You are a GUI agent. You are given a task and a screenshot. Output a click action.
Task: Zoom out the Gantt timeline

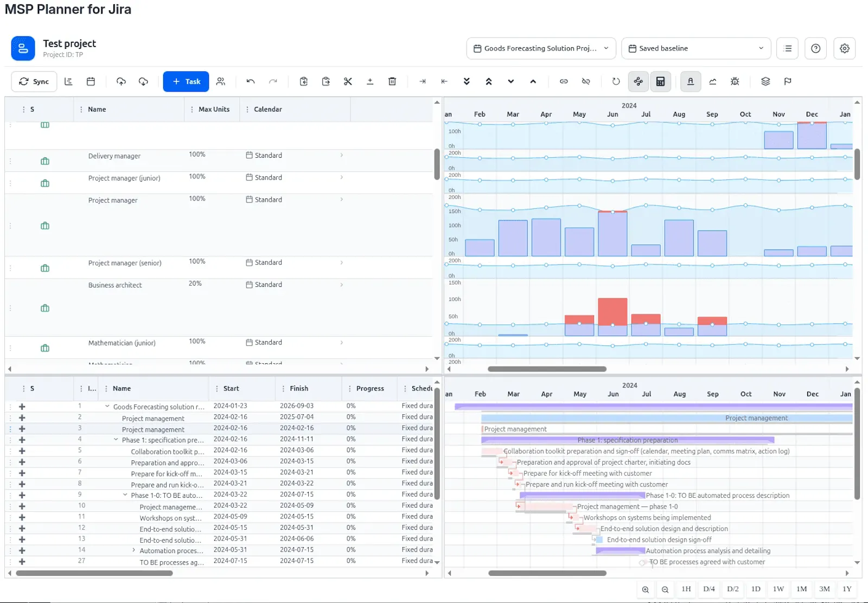tap(665, 589)
